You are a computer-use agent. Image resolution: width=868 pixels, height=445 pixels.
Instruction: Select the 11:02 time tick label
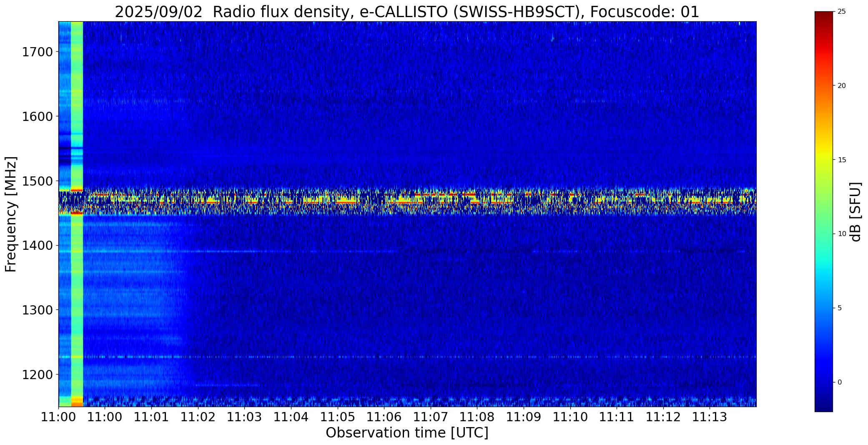pyautogui.click(x=198, y=417)
